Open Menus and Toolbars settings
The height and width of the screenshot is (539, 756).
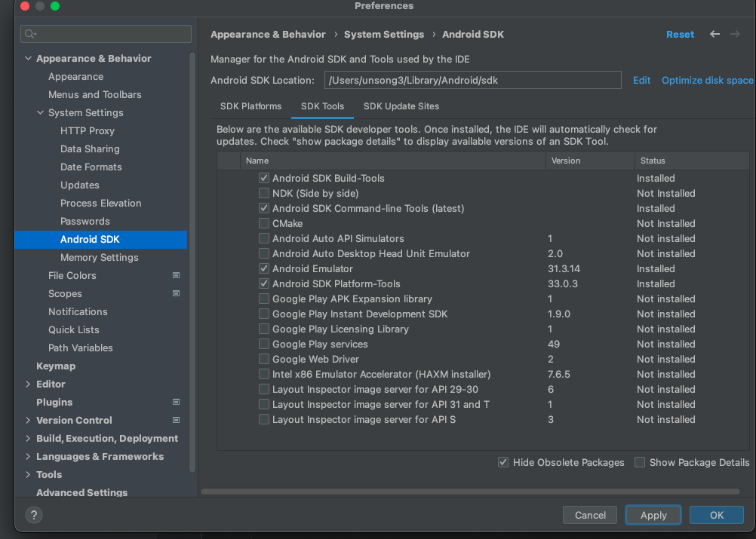tap(95, 94)
